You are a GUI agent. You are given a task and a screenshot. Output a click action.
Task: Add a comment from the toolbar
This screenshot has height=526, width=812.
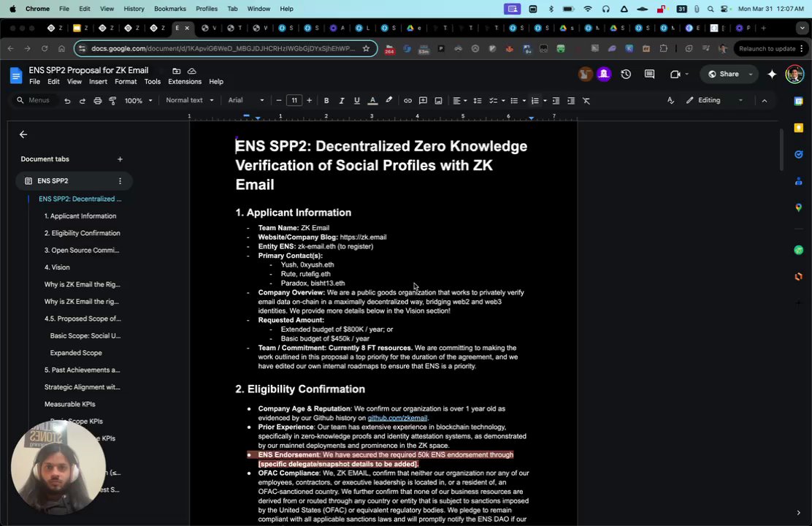pyautogui.click(x=423, y=101)
